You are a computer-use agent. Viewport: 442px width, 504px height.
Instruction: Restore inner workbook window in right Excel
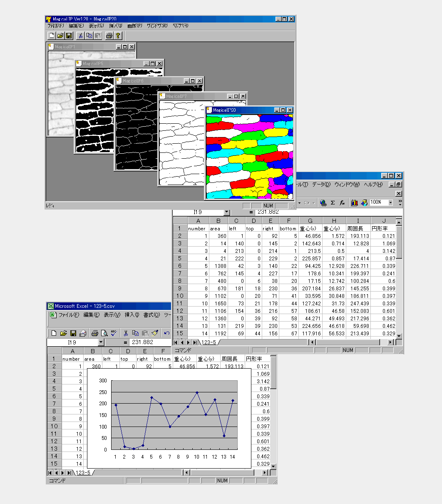398,185
